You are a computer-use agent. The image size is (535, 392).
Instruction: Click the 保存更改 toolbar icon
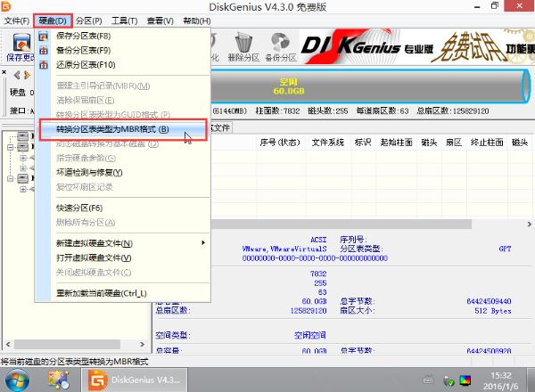tap(21, 47)
